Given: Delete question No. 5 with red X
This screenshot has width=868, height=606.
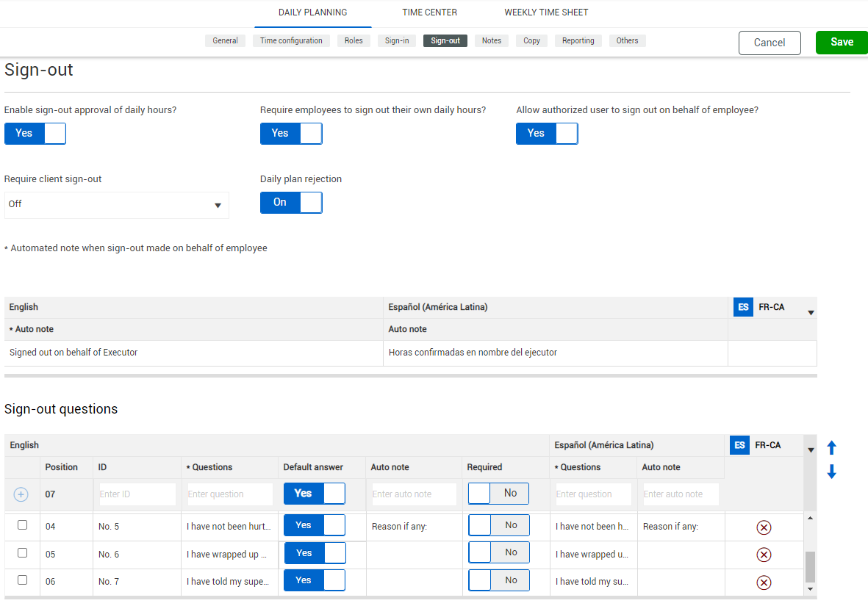Looking at the screenshot, I should click(764, 527).
